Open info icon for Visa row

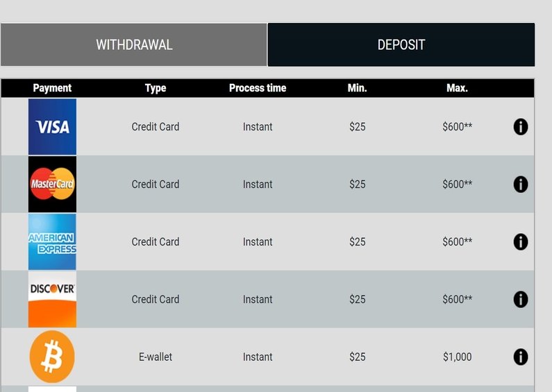tap(521, 127)
